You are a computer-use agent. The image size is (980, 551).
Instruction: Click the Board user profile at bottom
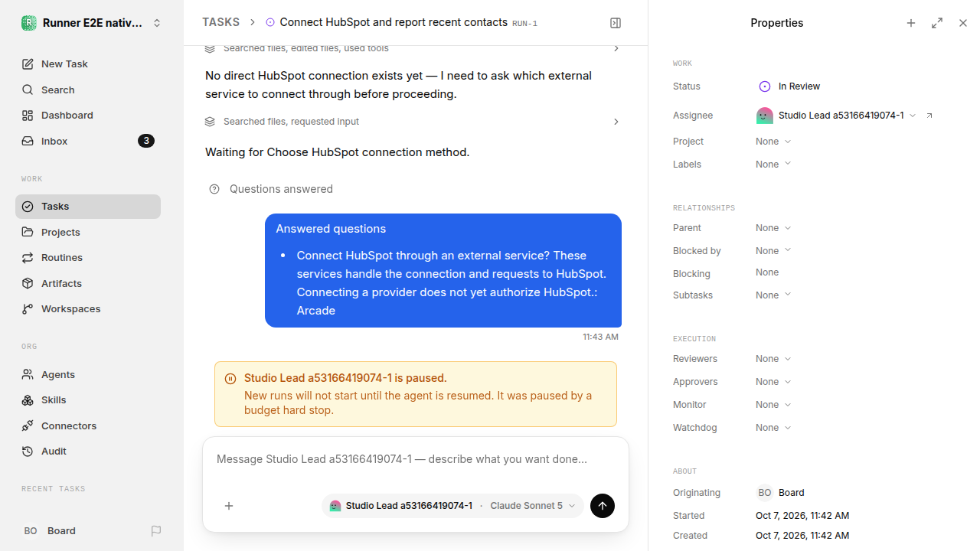[50, 531]
